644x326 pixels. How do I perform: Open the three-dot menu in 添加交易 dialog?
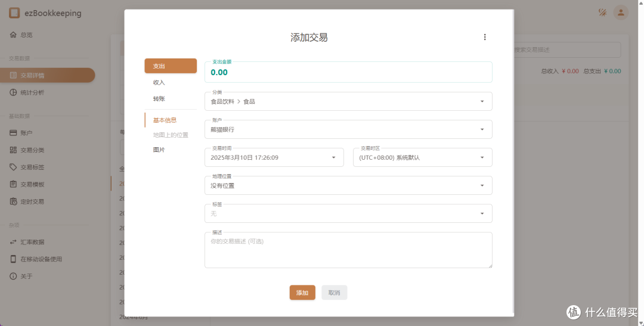pyautogui.click(x=485, y=37)
